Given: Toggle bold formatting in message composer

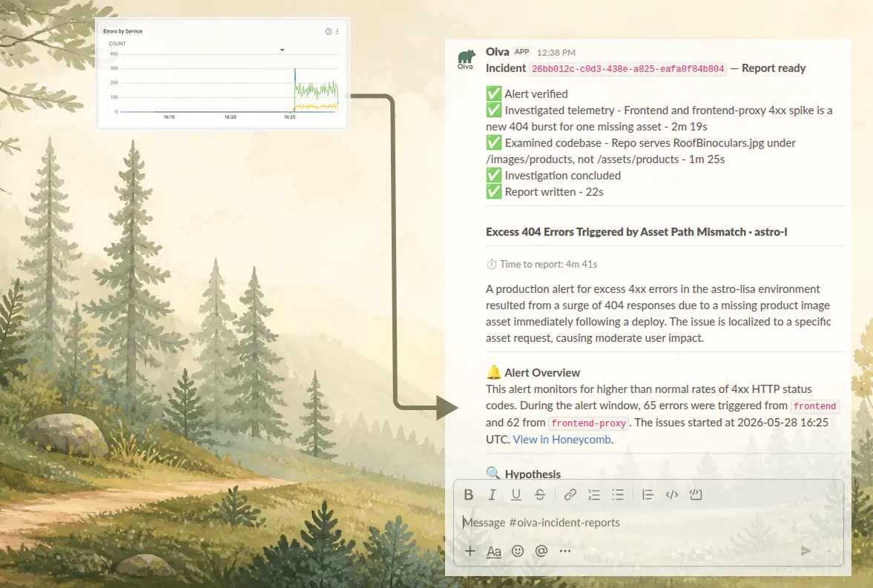Looking at the screenshot, I should click(468, 495).
